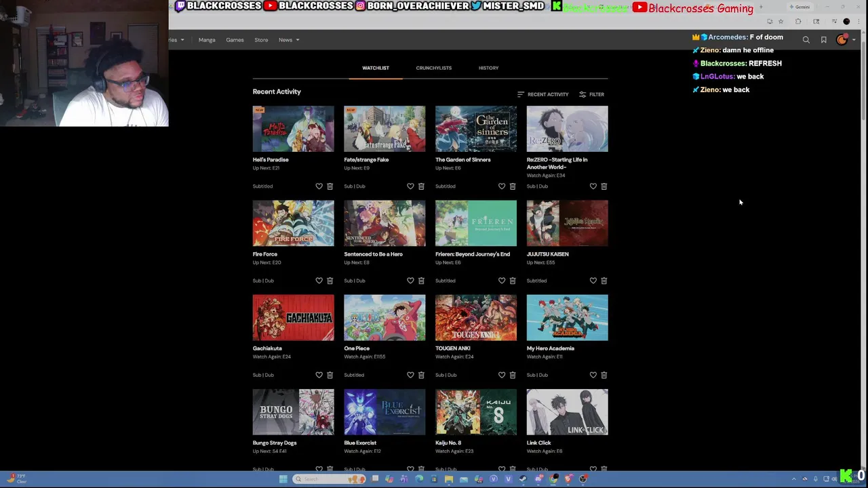Click heart icon for My Hero Academia
This screenshot has height=488, width=868.
click(x=593, y=374)
